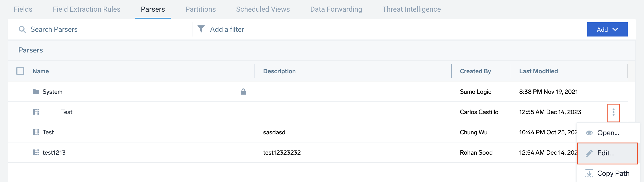The height and width of the screenshot is (182, 644).
Task: Sort by the Last Modified column header
Action: pyautogui.click(x=538, y=71)
